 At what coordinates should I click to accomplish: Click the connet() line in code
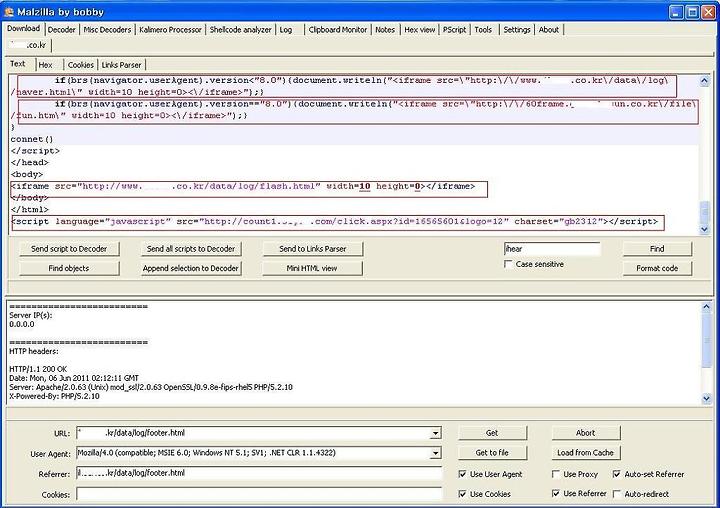(x=32, y=139)
